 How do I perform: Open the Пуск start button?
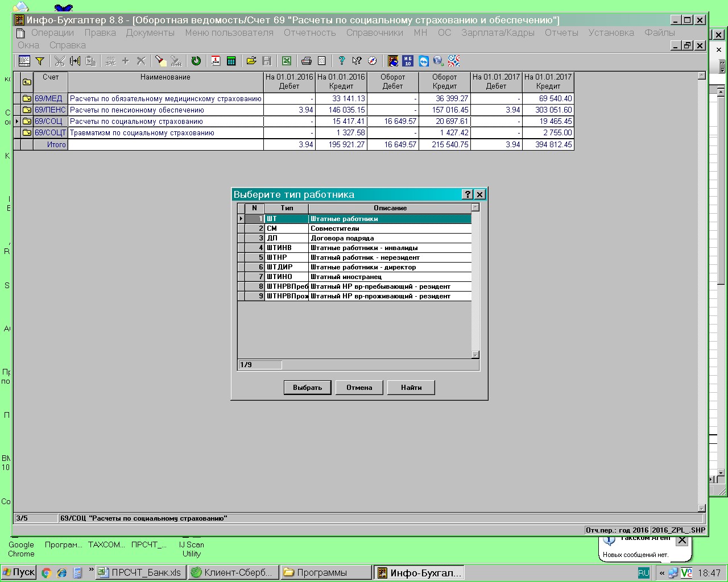(19, 572)
